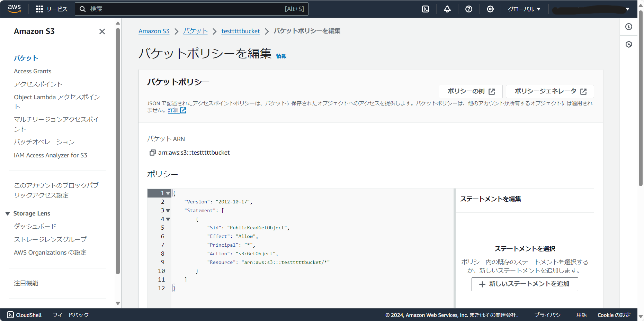Viewport: 644px width, 321px height.
Task: Click the arn:aws:s3:::testttttbucket ARN text
Action: point(194,153)
